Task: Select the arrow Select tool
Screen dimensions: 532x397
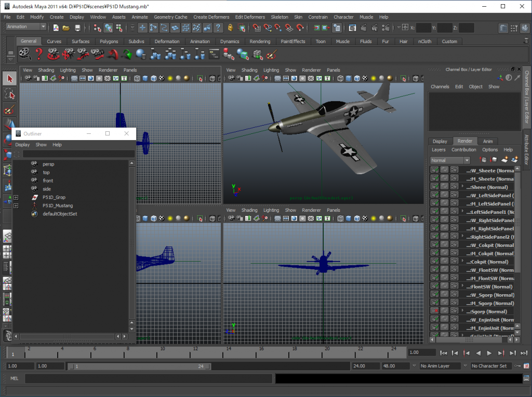Action: click(x=9, y=79)
